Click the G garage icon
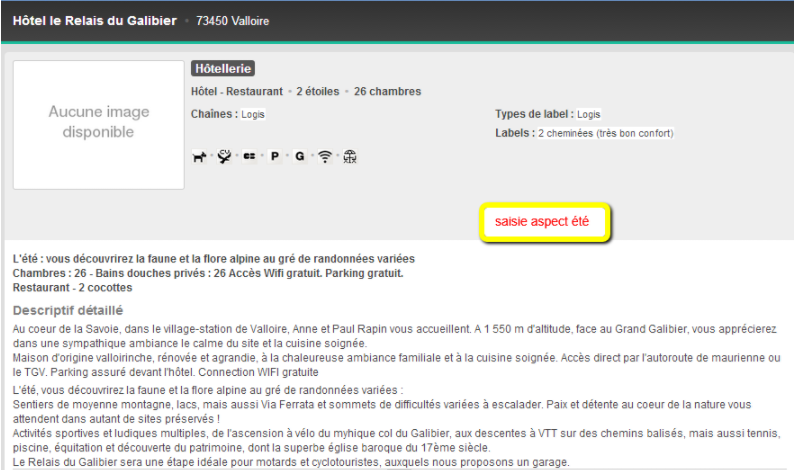This screenshot has height=470, width=796. coord(300,156)
